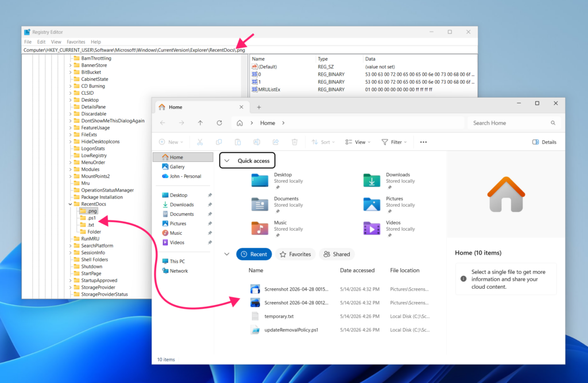Click the Search Home input field
Screen dimensions: 588x383
(513, 123)
